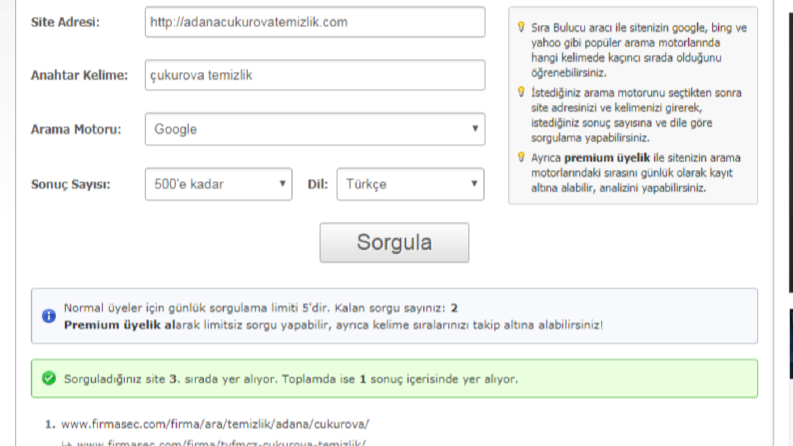Click the Dil label
The height and width of the screenshot is (446, 793).
pos(318,184)
